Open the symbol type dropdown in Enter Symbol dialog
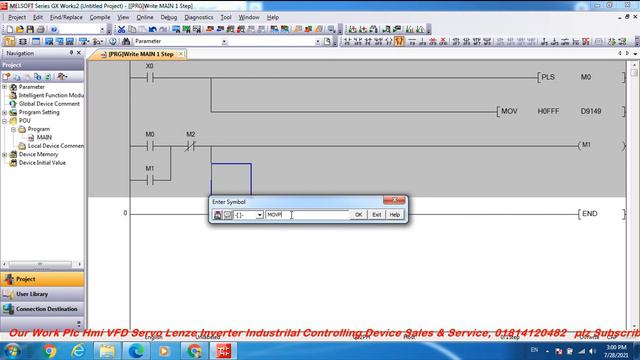 pyautogui.click(x=259, y=215)
